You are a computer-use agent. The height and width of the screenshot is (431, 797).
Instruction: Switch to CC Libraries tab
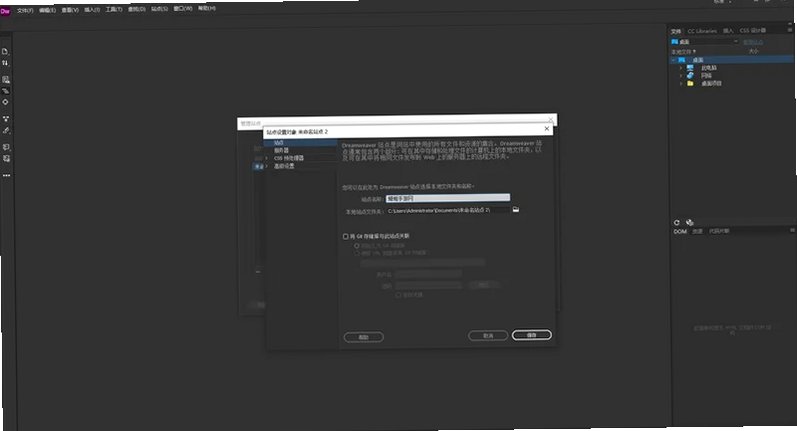702,31
